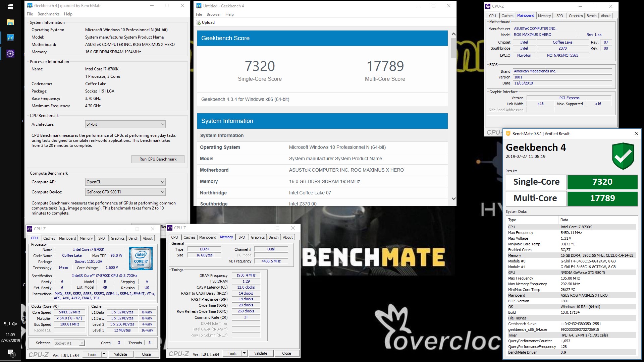Click the green Multi-Core 17789 result box
Screen dimensions: 644x362
point(602,198)
